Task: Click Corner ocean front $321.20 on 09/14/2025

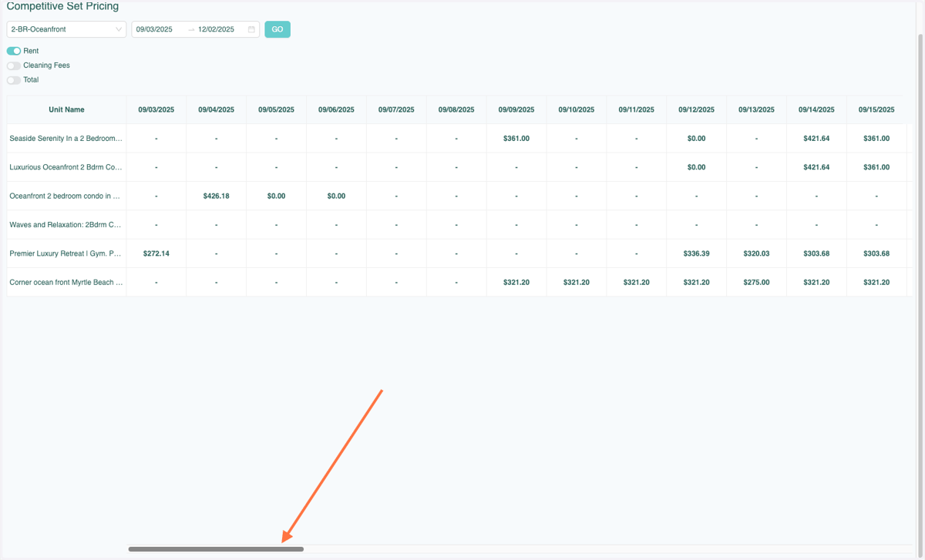Action: pos(817,283)
